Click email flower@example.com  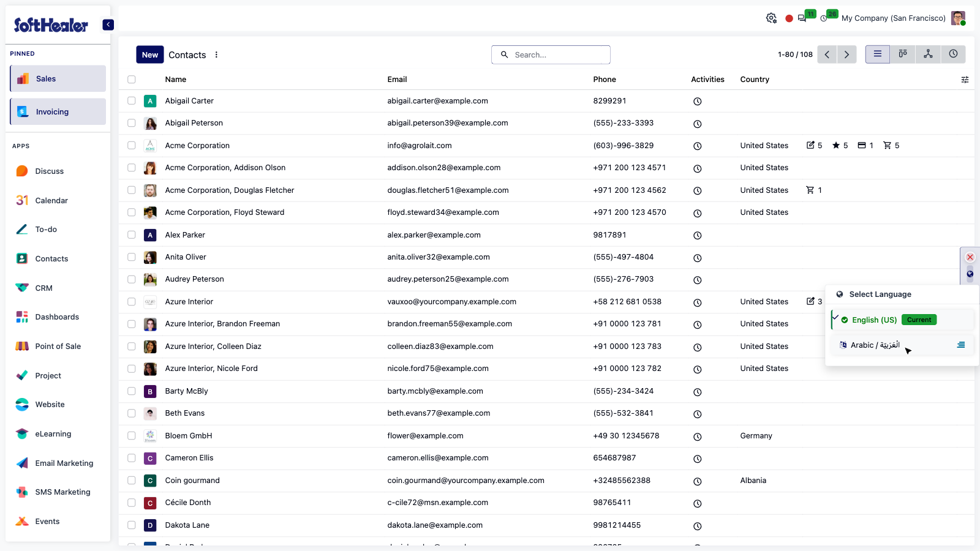425,436
